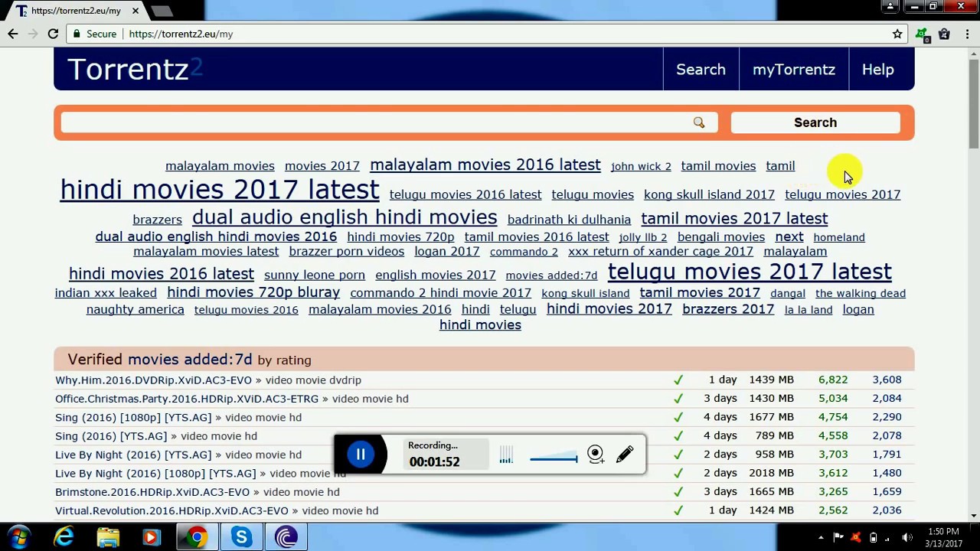Open the Help menu item
The image size is (980, 551).
(x=877, y=70)
